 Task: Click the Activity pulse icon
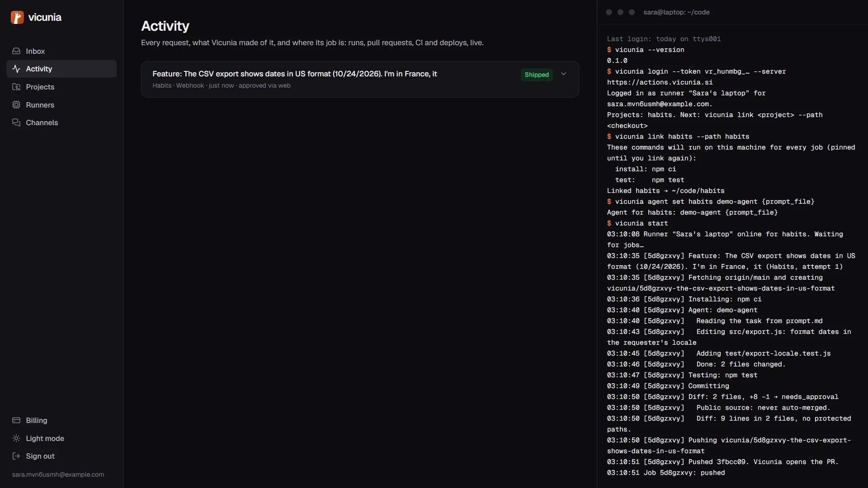(16, 69)
